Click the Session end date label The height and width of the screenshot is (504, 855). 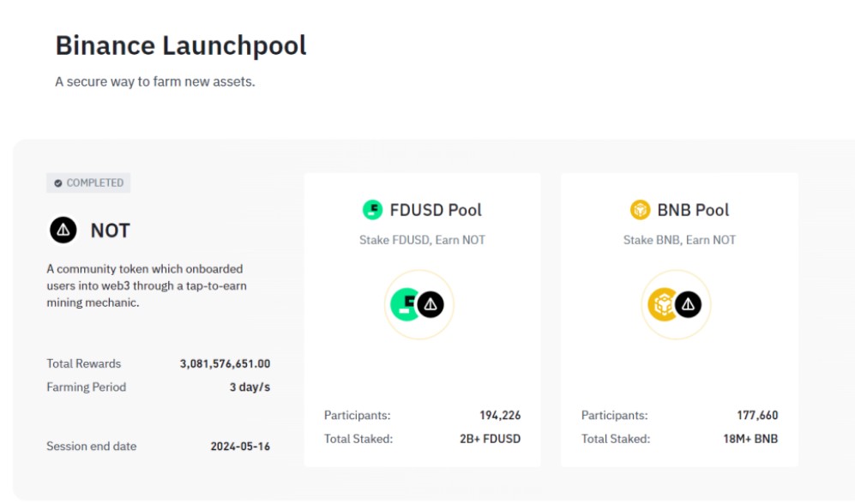click(92, 447)
